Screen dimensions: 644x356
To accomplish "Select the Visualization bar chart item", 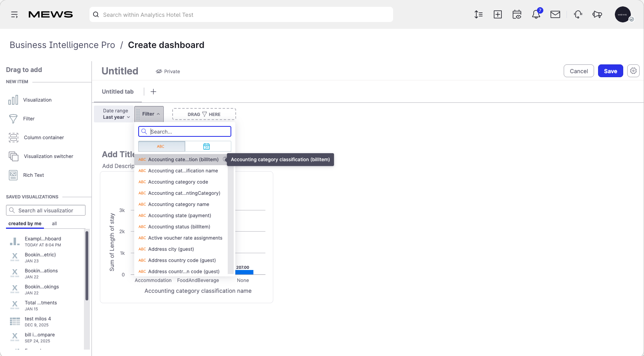I will [x=13, y=100].
